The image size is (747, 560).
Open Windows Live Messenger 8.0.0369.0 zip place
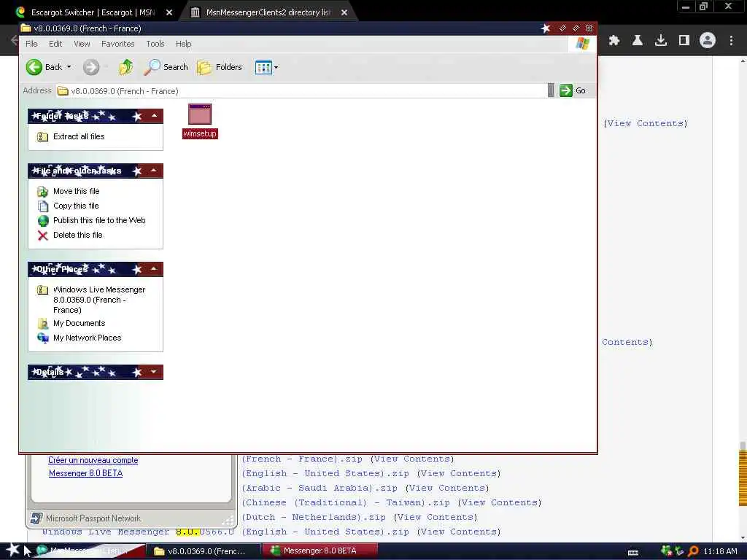coord(99,300)
